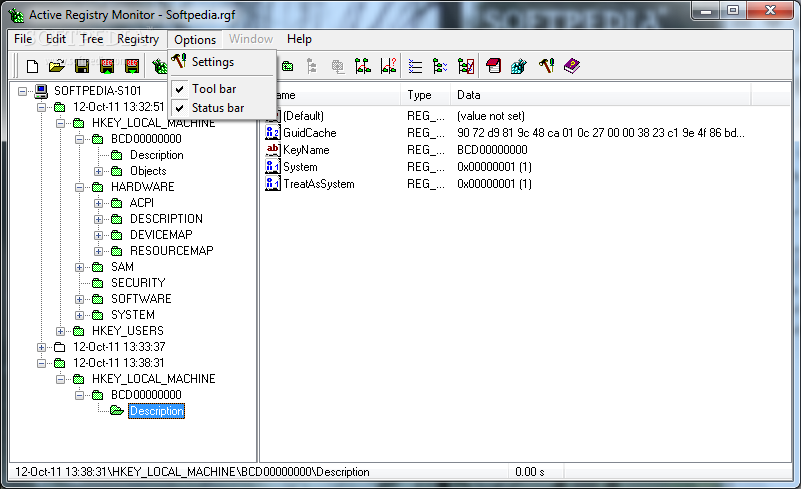Image resolution: width=801 pixels, height=489 pixels.
Task: Collapse the HARDWARE key node
Action: [x=80, y=187]
